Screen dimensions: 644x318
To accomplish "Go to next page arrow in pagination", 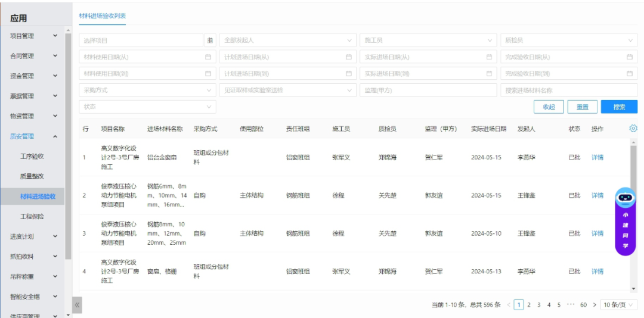I will [x=595, y=305].
